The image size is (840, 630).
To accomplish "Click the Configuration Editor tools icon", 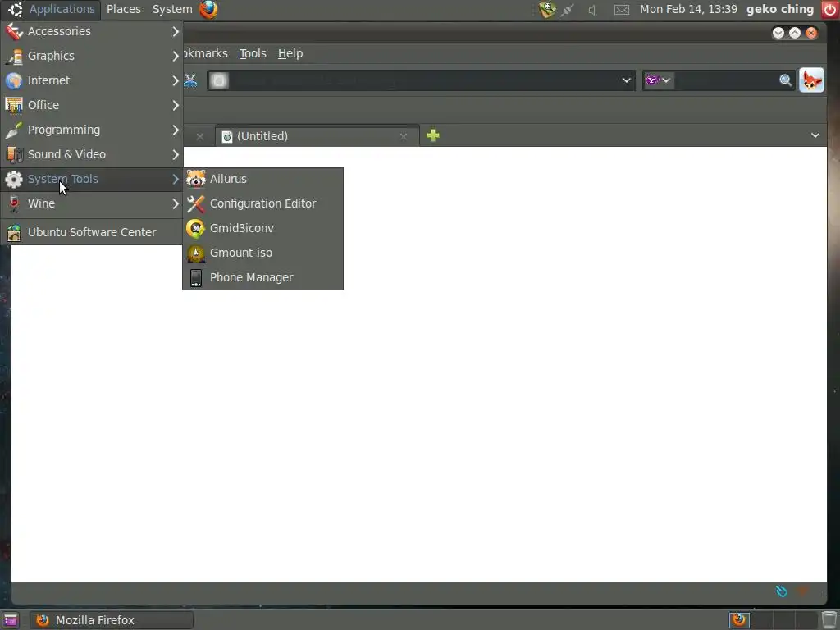I will pyautogui.click(x=195, y=203).
